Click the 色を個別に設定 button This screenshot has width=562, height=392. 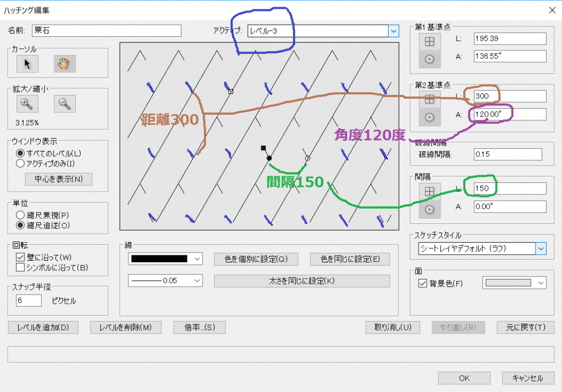point(257,259)
